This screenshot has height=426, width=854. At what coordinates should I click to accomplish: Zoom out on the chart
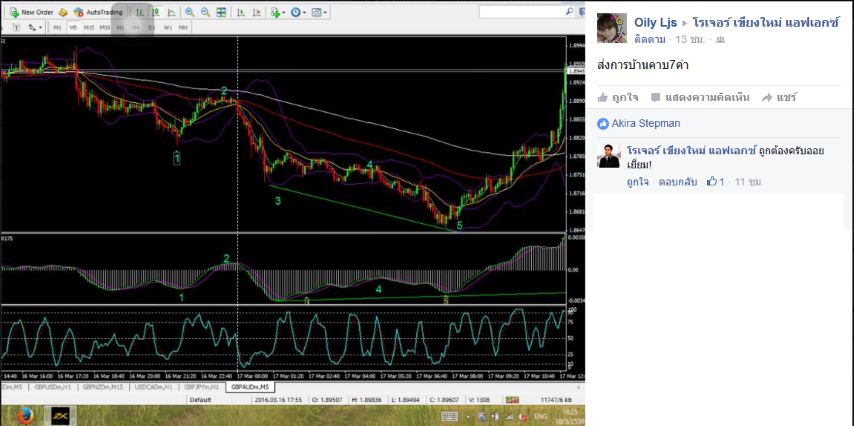(x=205, y=12)
